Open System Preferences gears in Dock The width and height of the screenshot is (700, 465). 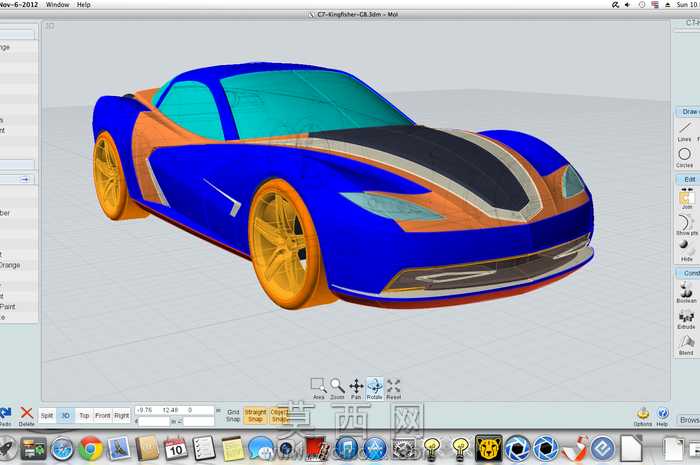pos(404,448)
